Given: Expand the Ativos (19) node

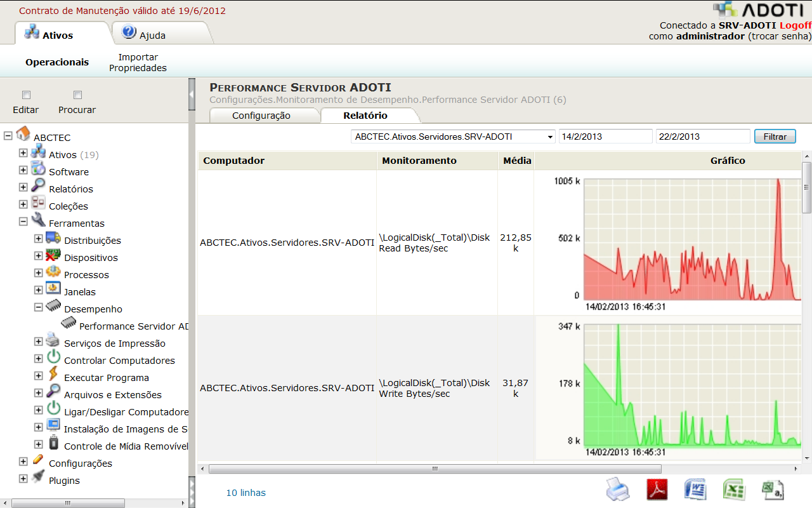Looking at the screenshot, I should click(x=23, y=153).
